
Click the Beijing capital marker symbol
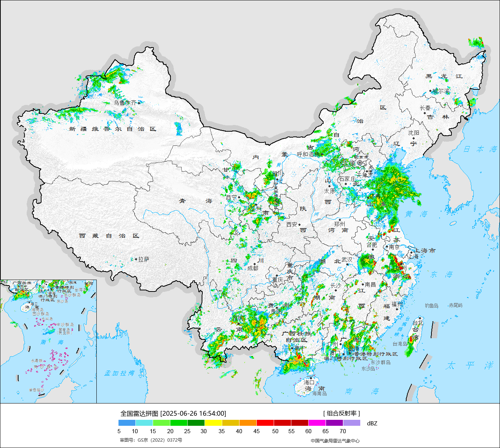point(360,163)
